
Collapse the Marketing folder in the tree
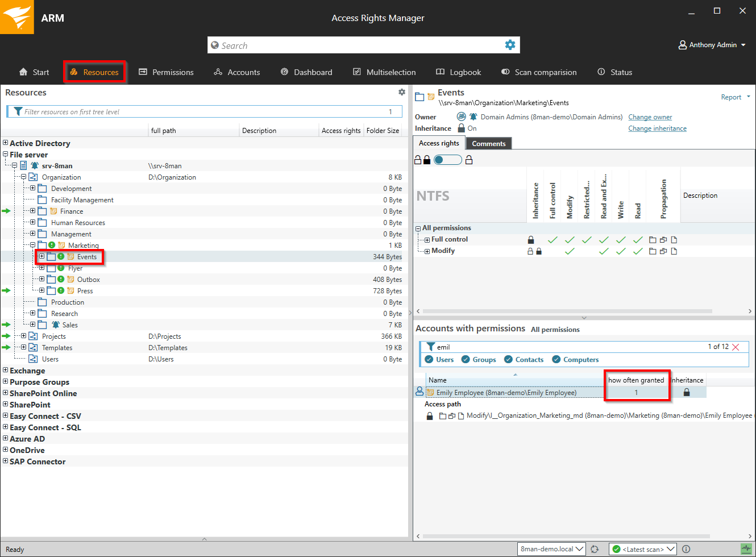click(32, 245)
